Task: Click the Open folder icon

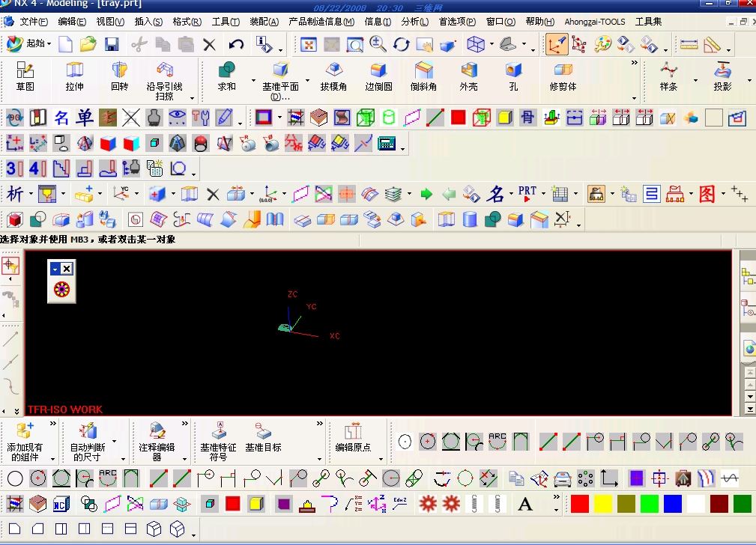Action: (88, 44)
